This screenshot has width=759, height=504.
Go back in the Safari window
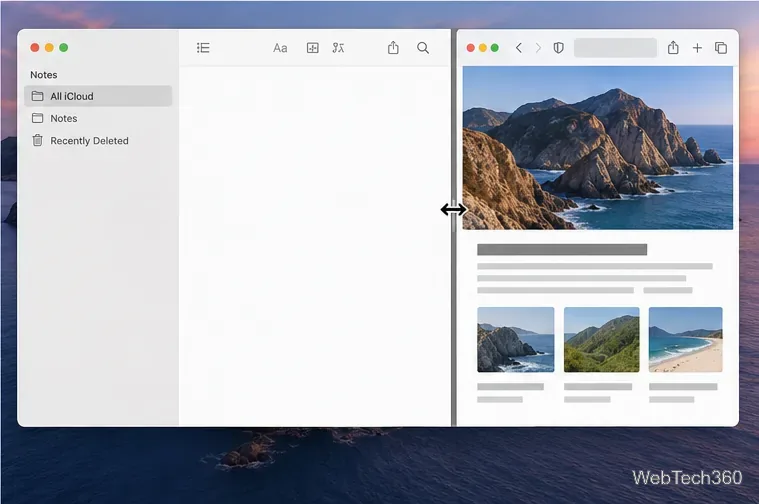[518, 47]
